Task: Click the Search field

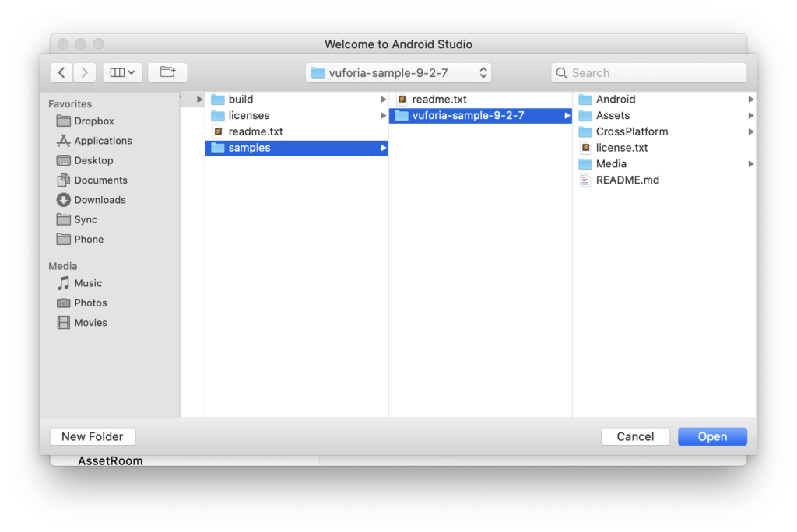Action: pyautogui.click(x=649, y=72)
